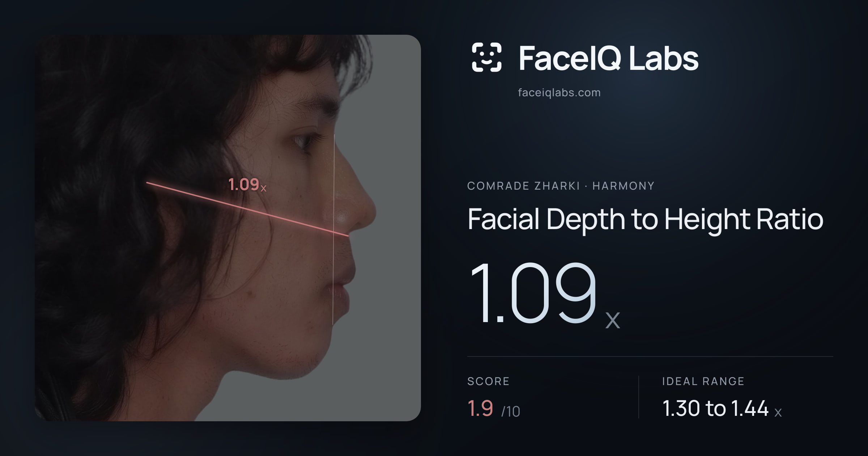The height and width of the screenshot is (456, 868).
Task: Open the faceiqlabs.com link
Action: (x=559, y=93)
